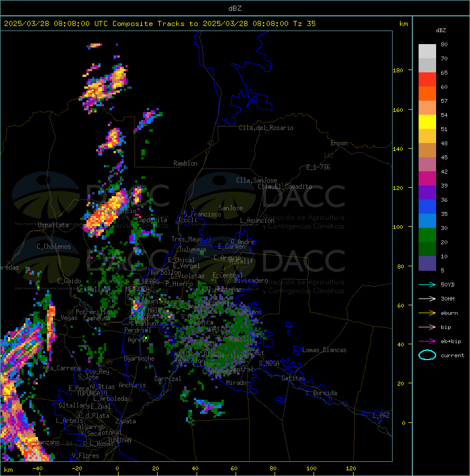Click the 'Ramblon' map label
This screenshot has width=470, height=476.
click(x=185, y=163)
